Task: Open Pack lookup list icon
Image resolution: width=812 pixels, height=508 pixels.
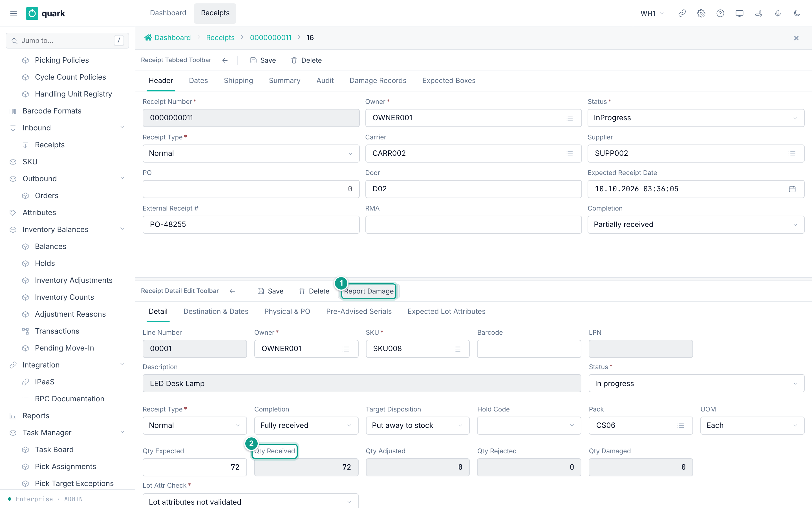Action: 680,425
